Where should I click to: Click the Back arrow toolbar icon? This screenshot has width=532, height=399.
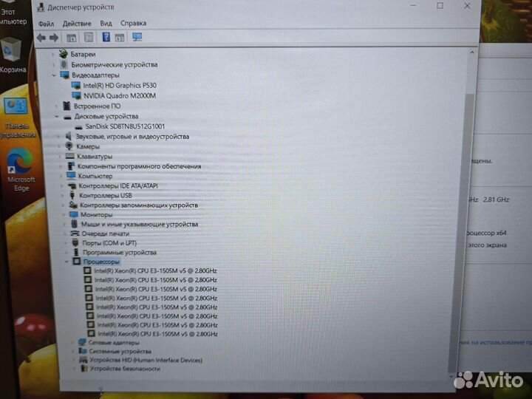pyautogui.click(x=41, y=38)
